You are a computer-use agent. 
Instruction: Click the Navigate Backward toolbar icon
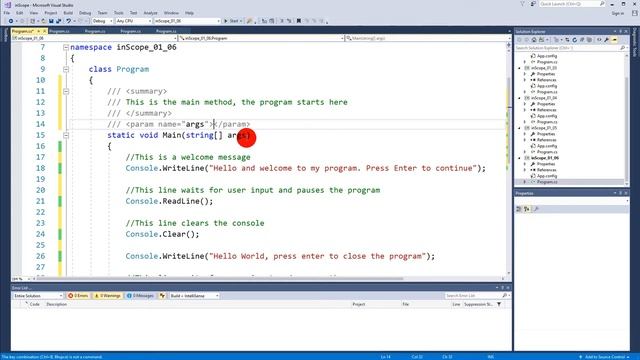[11, 21]
